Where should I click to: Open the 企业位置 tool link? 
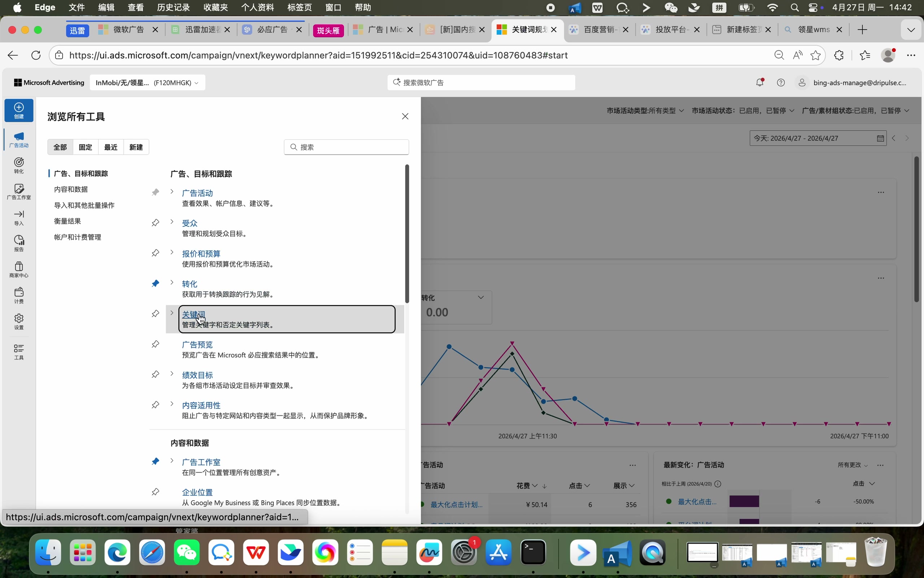pos(197,492)
